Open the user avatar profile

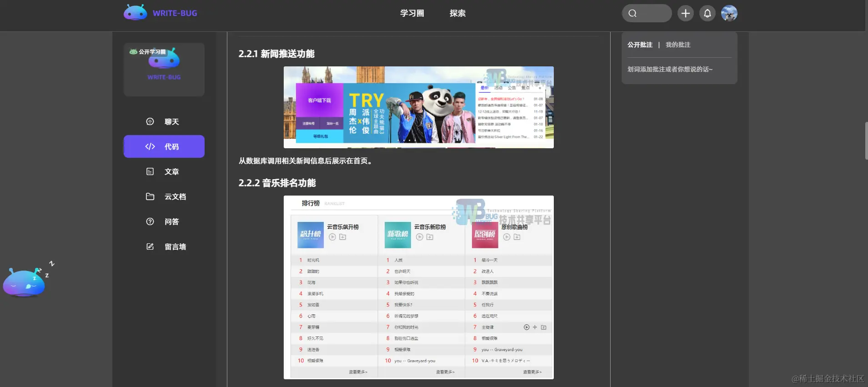click(x=729, y=13)
